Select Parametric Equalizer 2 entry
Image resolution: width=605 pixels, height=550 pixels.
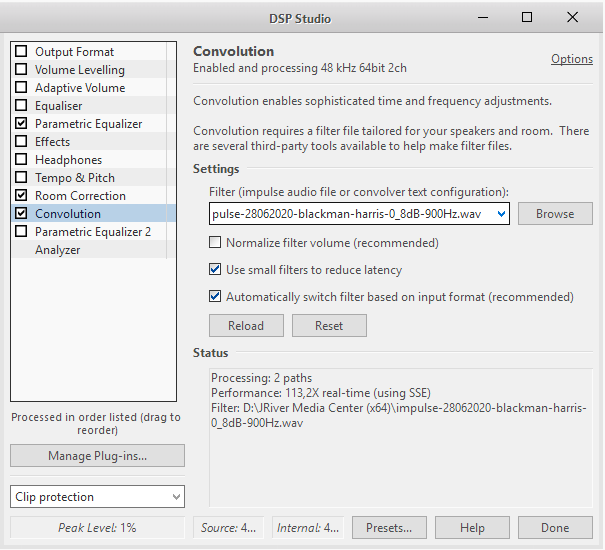(93, 232)
